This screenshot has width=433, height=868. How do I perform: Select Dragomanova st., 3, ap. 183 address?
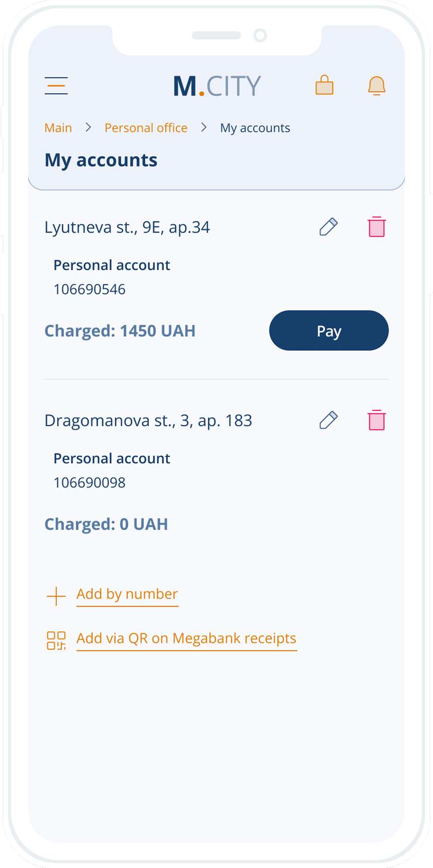point(148,421)
